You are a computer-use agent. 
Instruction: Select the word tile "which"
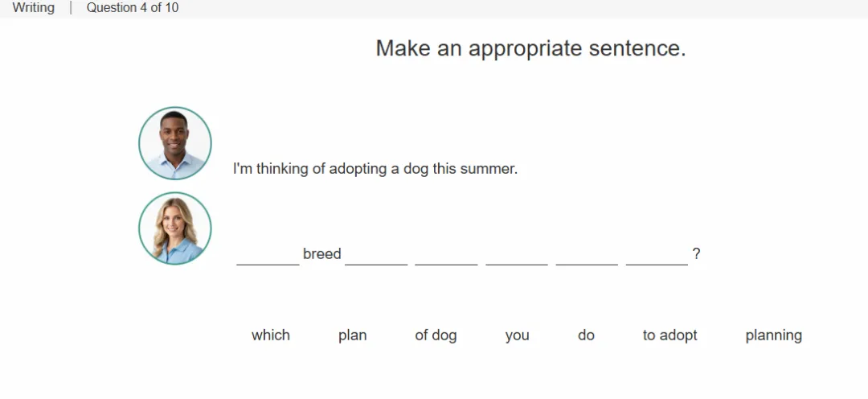pyautogui.click(x=271, y=335)
